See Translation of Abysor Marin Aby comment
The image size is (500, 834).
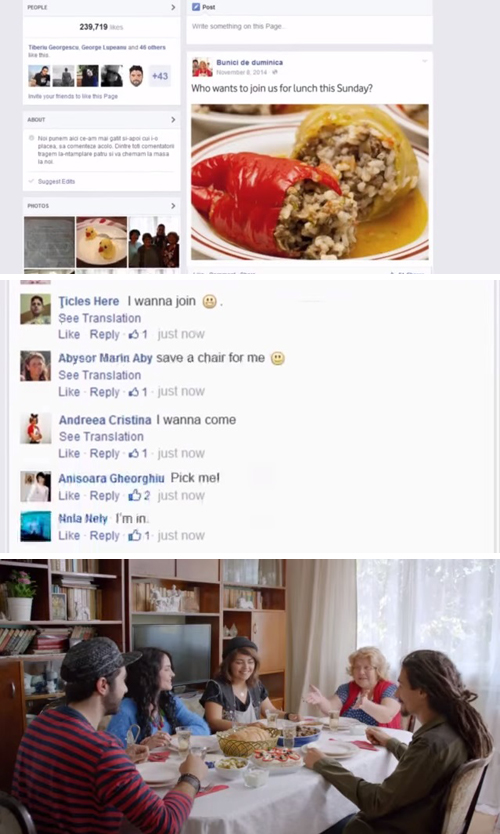99,375
